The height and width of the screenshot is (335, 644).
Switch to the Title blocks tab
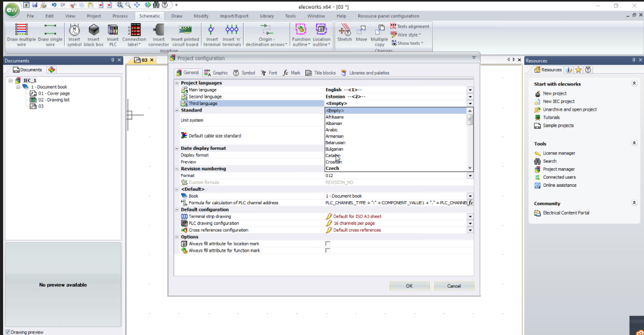(x=321, y=73)
